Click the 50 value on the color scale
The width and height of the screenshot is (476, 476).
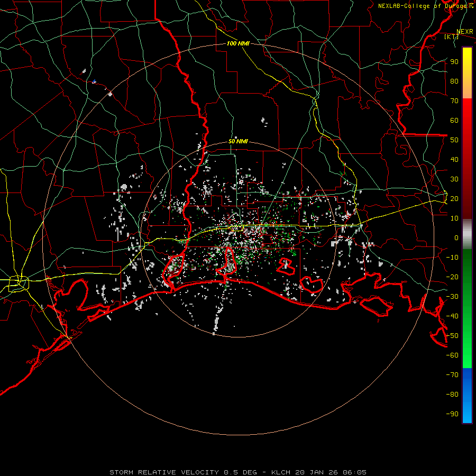(x=454, y=140)
